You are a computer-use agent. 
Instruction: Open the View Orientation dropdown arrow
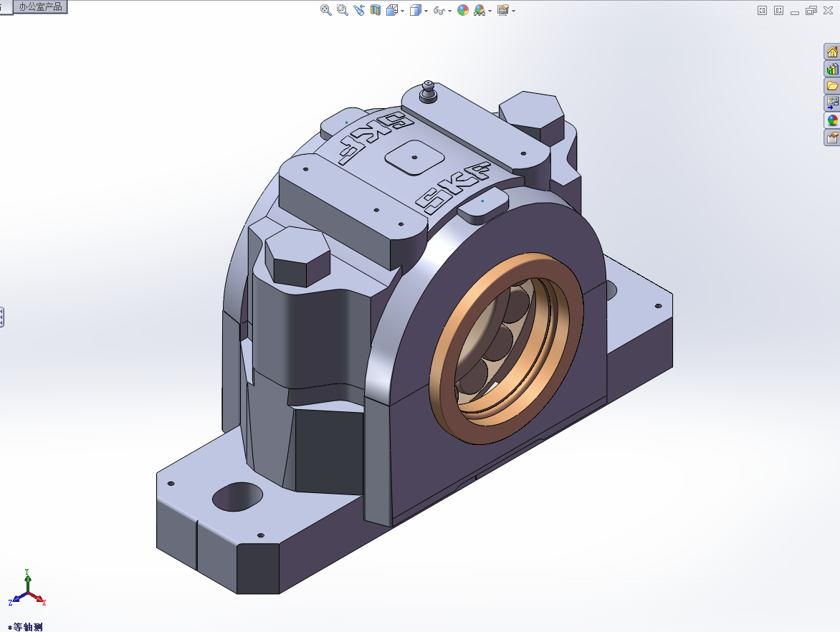coord(402,11)
